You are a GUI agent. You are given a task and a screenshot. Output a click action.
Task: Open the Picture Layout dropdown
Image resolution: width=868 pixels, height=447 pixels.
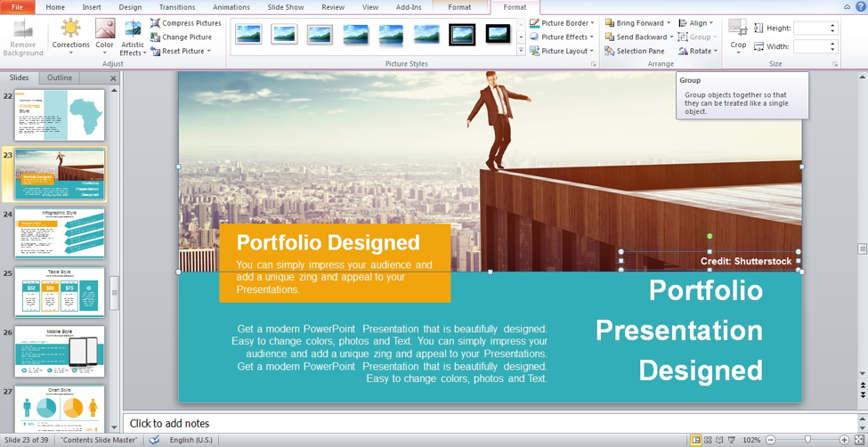(562, 51)
